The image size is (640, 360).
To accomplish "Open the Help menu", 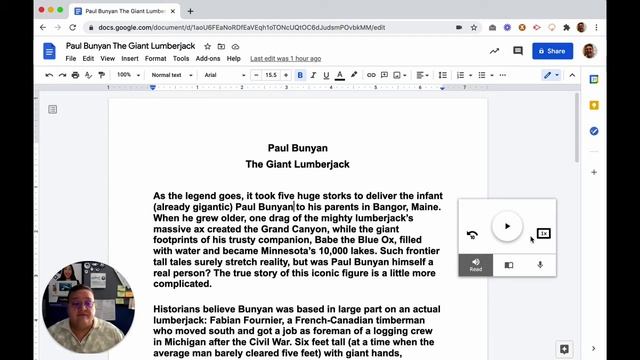I will click(233, 59).
